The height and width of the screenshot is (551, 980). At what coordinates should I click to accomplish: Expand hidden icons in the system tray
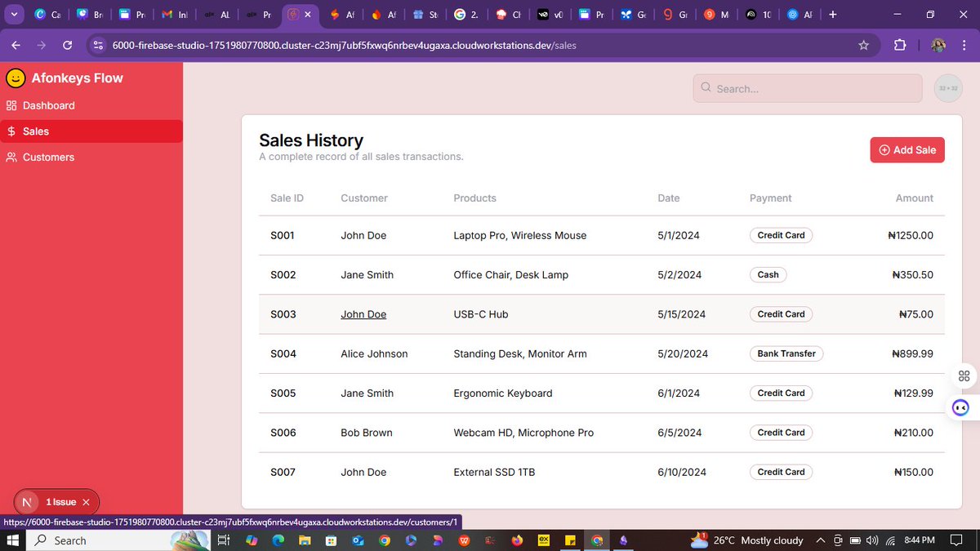coord(820,540)
